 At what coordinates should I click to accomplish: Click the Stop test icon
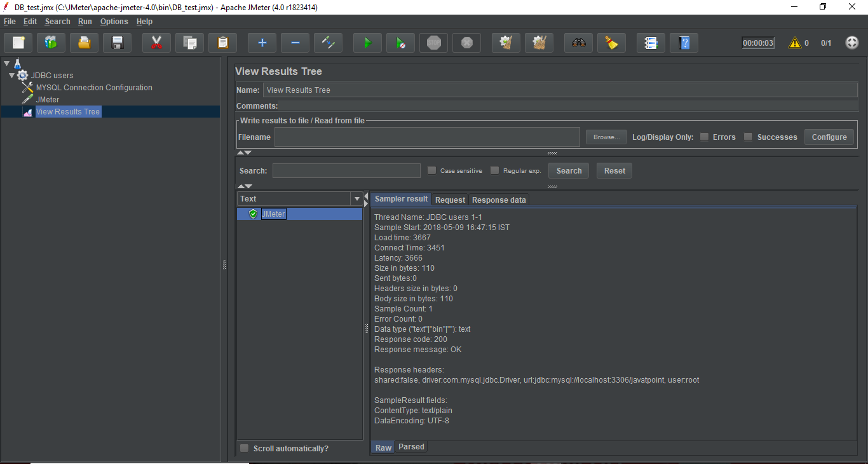tap(434, 43)
